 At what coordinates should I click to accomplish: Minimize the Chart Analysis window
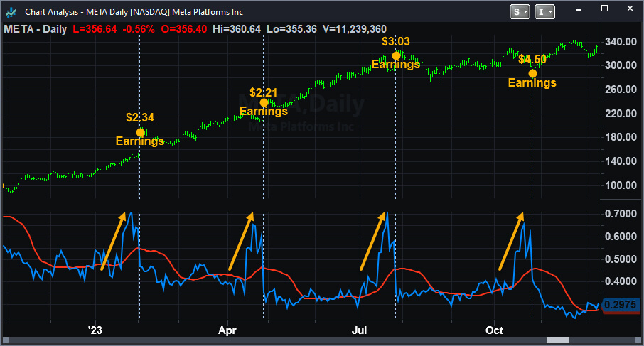click(579, 9)
